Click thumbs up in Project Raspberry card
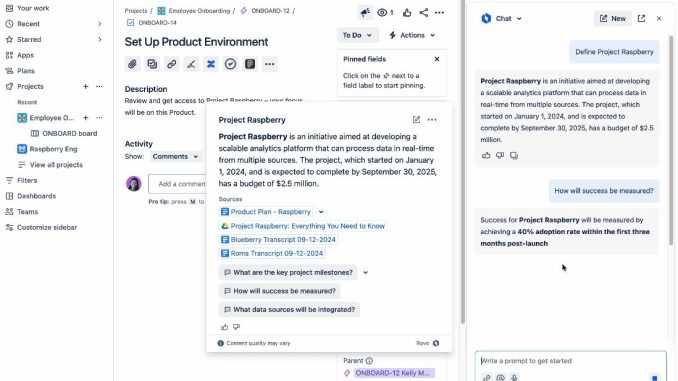This screenshot has width=678, height=381. pos(224,327)
